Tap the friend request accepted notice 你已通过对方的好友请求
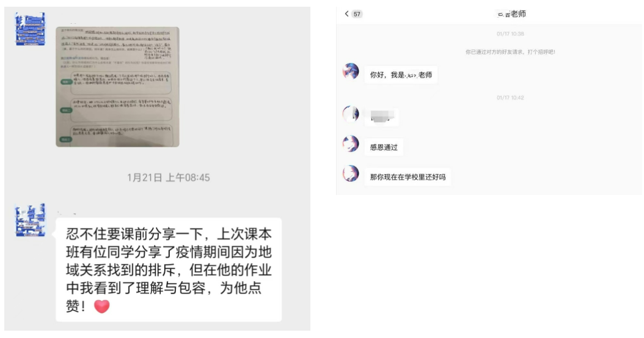 (510, 52)
